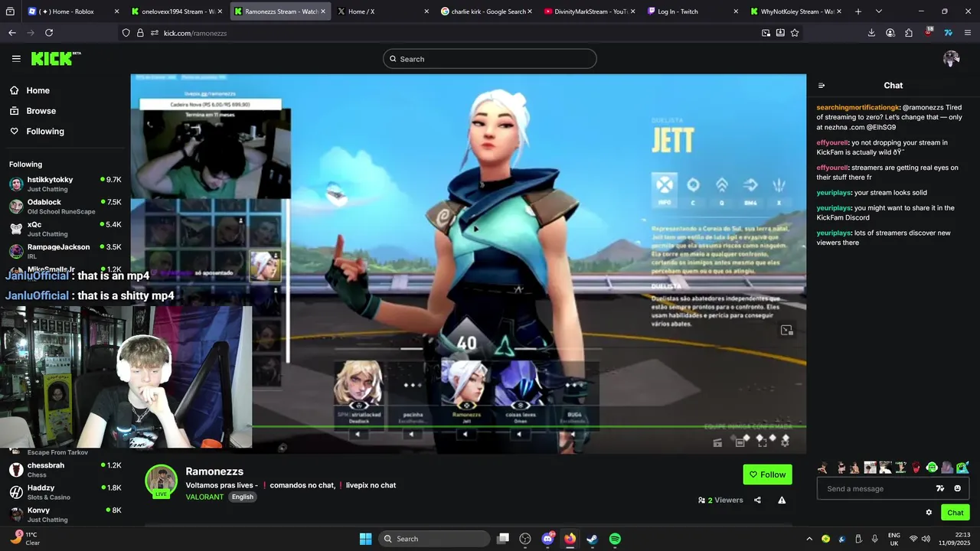
Task: Click the share stream icon
Action: pyautogui.click(x=757, y=500)
